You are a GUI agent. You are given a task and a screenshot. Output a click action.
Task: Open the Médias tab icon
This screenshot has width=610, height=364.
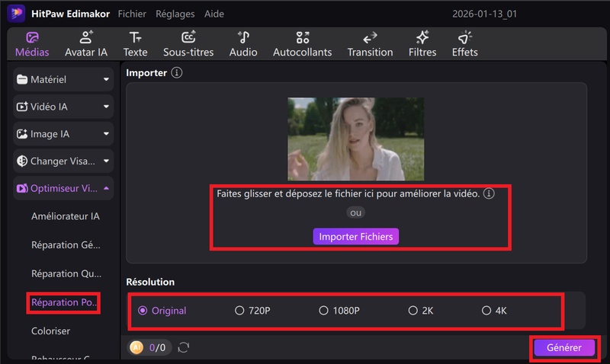click(32, 37)
